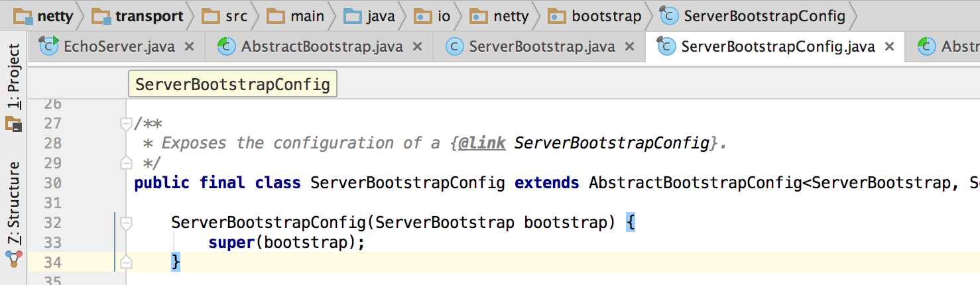This screenshot has height=285, width=980.
Task: Select the io package breadcrumb
Action: [433, 16]
